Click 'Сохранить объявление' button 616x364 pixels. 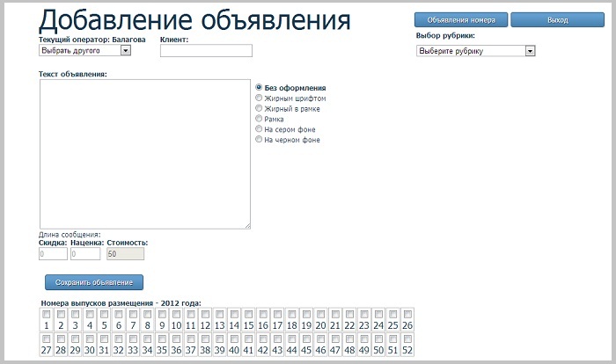pos(94,282)
